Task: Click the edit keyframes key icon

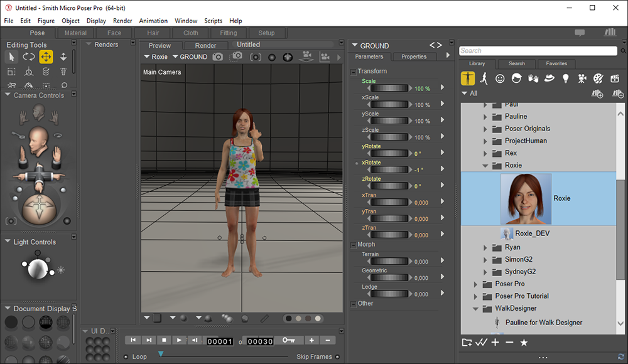Action: tap(289, 340)
